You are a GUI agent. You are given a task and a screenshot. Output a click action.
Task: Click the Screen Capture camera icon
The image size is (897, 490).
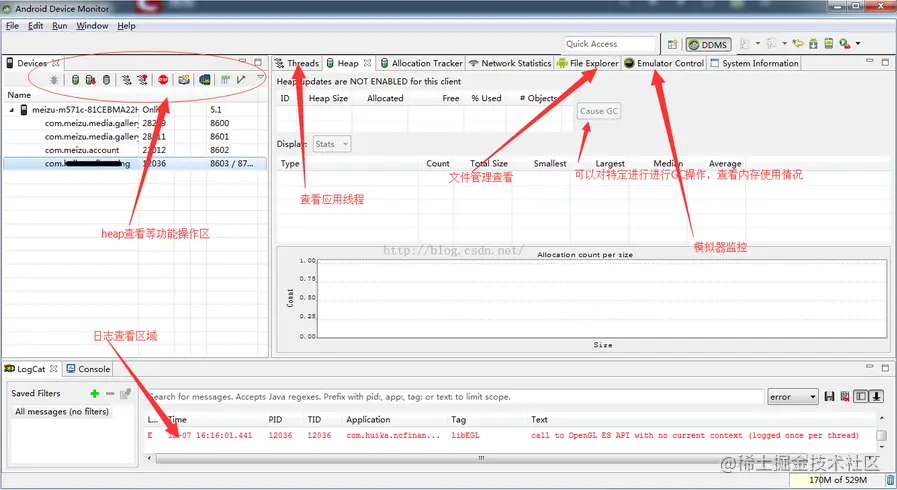[x=184, y=79]
